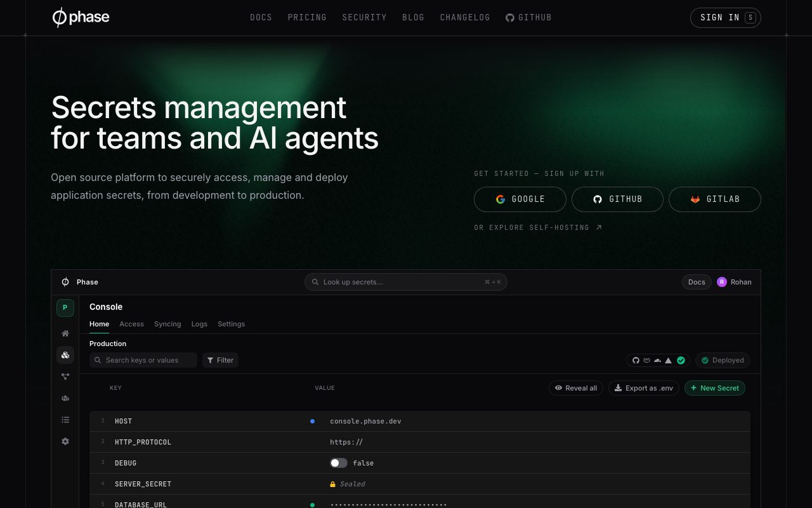This screenshot has height=508, width=812.
Task: Select the SERVER_SECRET key name
Action: 143,484
